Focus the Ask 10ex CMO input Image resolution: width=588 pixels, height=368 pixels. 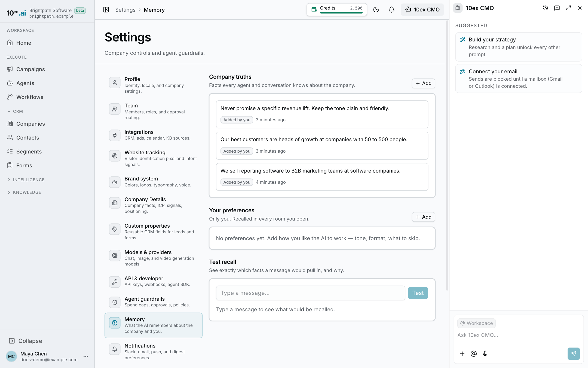pos(519,335)
